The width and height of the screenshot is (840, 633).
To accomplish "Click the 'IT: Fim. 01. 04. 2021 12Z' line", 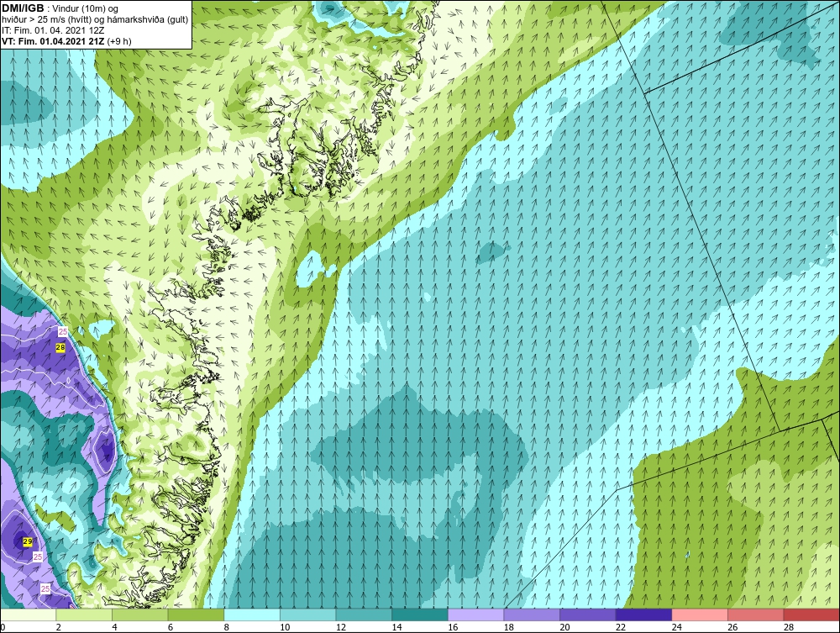I will [x=53, y=30].
